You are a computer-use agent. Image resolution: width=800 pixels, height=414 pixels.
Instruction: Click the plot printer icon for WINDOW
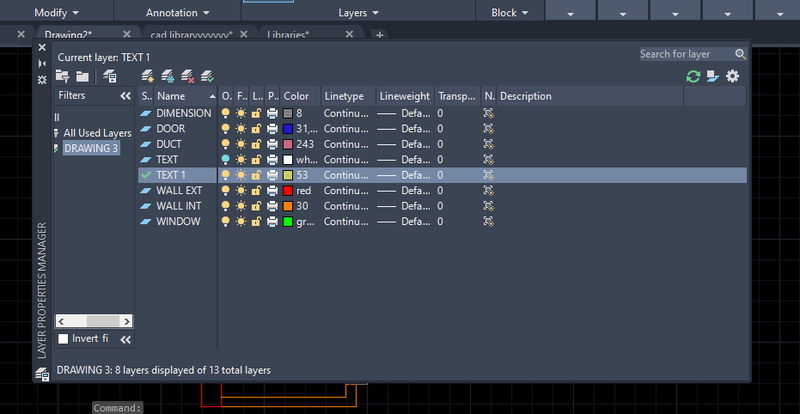(272, 222)
